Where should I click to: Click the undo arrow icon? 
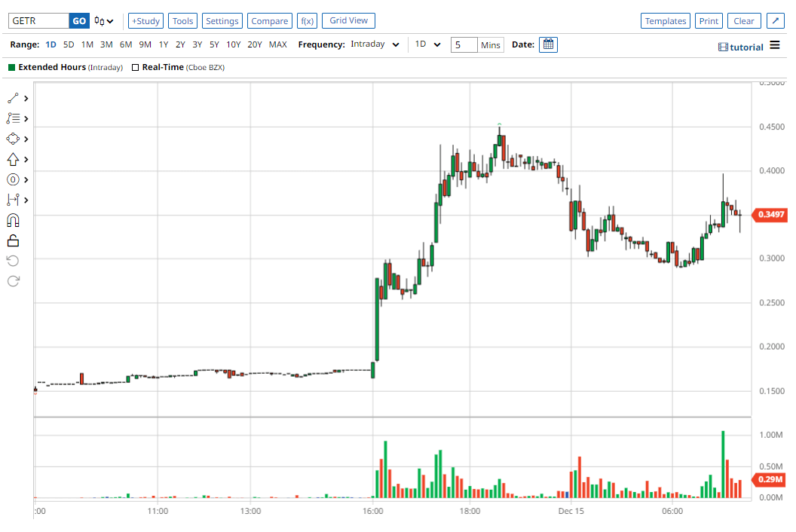point(14,261)
